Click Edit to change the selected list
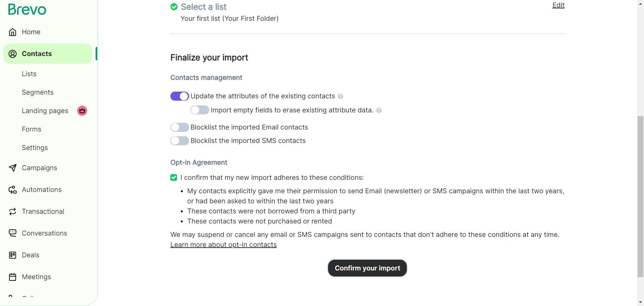This screenshot has height=306, width=644. coord(558,5)
